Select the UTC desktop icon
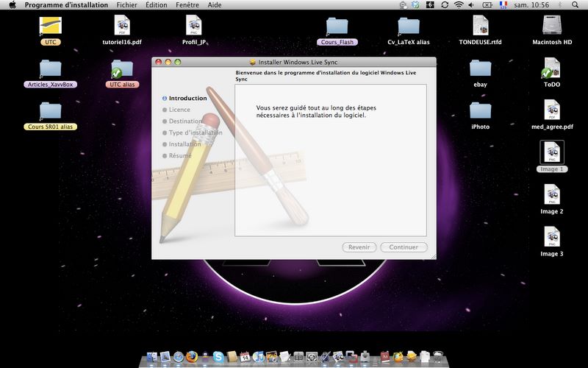Screen dimensions: 588x368 (50, 31)
